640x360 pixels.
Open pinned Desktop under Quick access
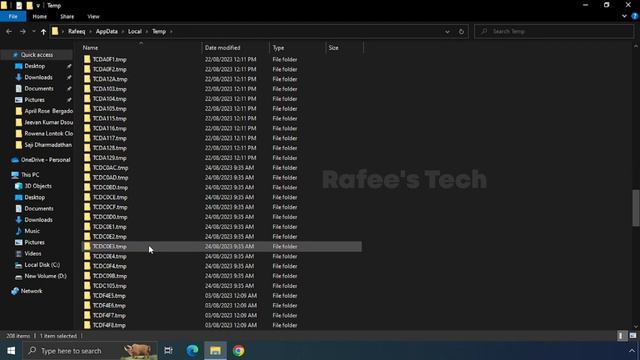tap(35, 66)
